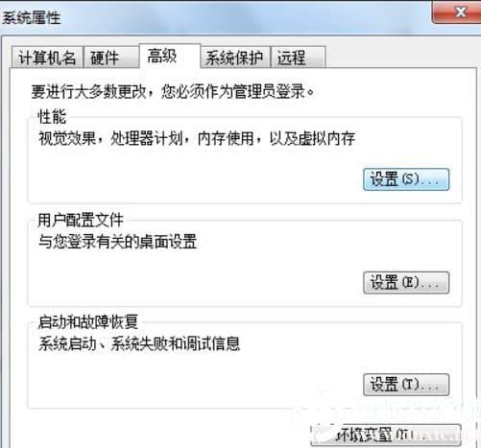This screenshot has height=448, width=481.
Task: Click the 用户配置文件 group label
Action: 81,220
